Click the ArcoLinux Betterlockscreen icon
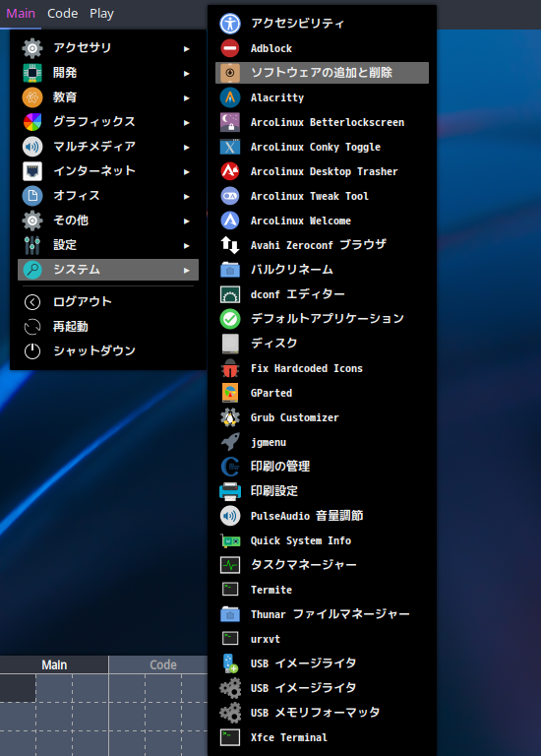Screen dimensions: 541x756 click(230, 122)
